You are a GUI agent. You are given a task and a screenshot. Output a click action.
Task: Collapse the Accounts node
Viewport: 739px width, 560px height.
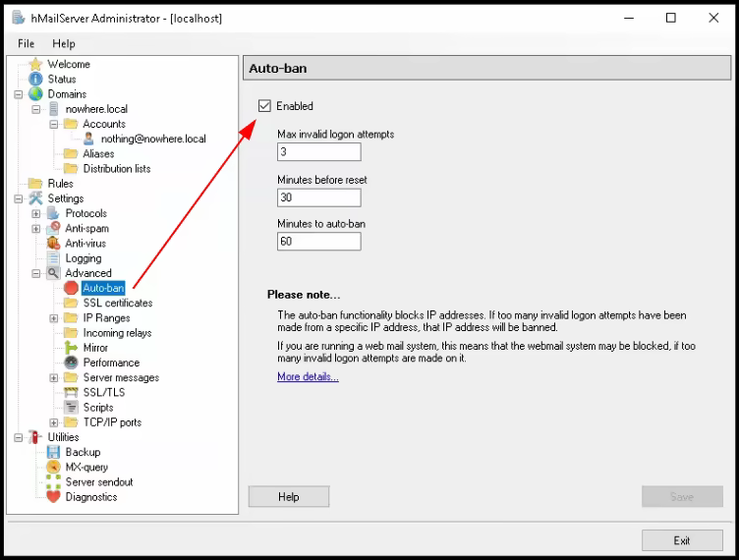pos(54,125)
